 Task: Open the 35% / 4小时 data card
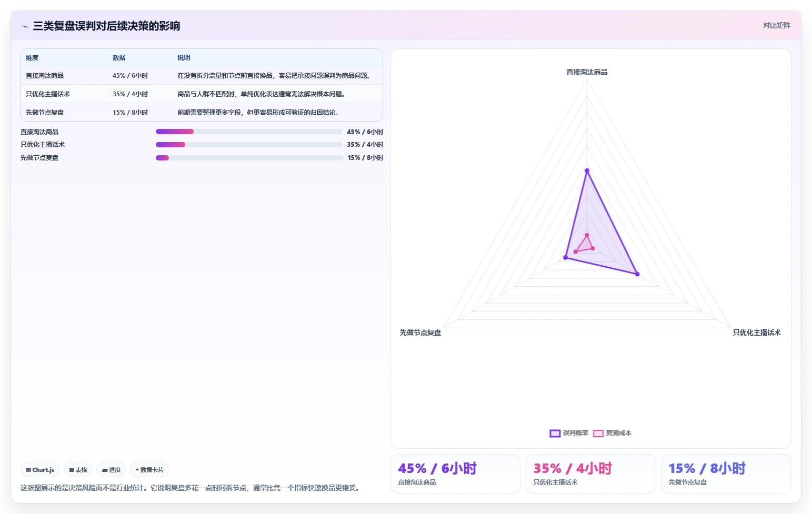(591, 474)
